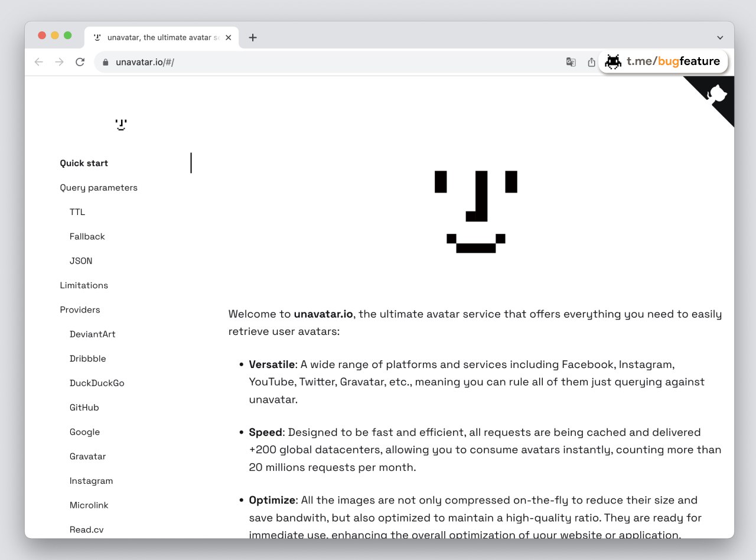
Task: Click the browser back arrow
Action: pos(39,62)
